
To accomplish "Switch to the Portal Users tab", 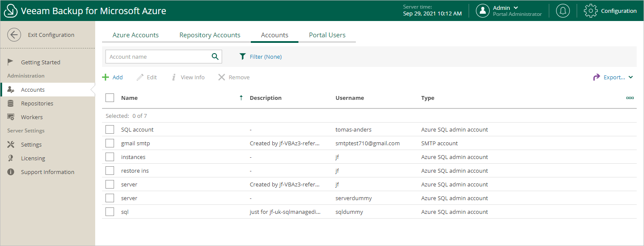I will [327, 35].
